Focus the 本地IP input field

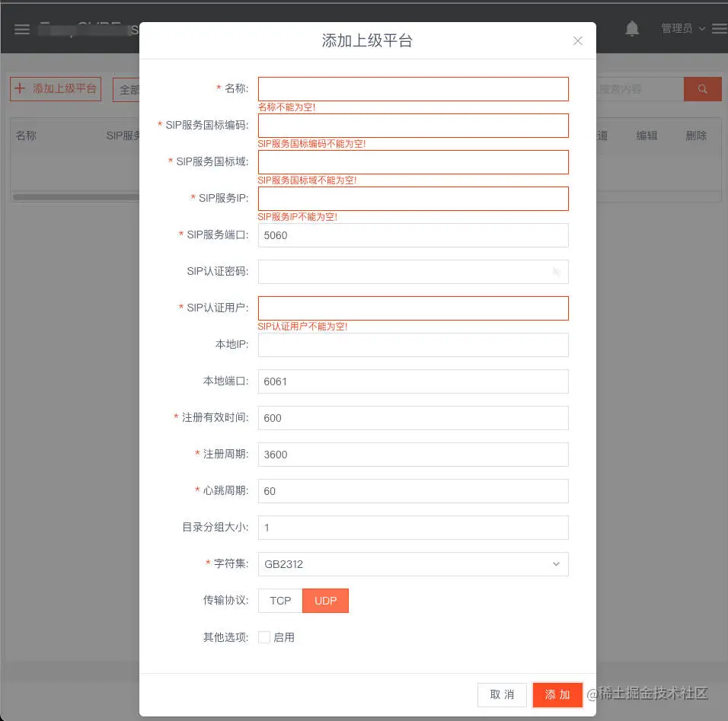point(413,345)
